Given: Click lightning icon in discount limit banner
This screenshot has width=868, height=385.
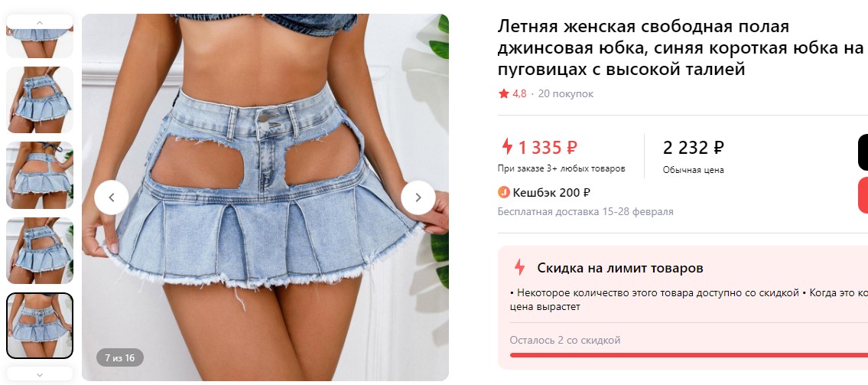Looking at the screenshot, I should 519,268.
